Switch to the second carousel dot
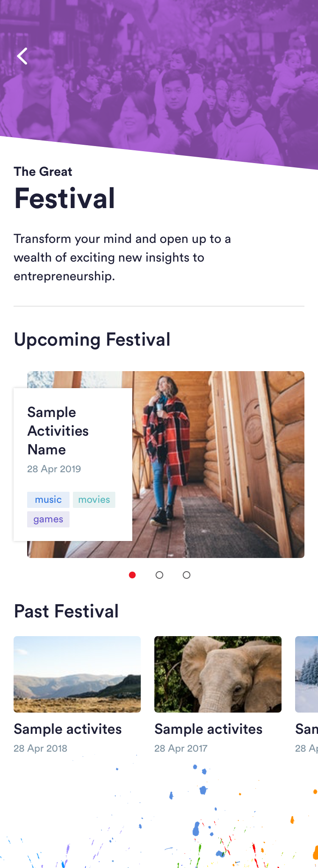 point(159,575)
